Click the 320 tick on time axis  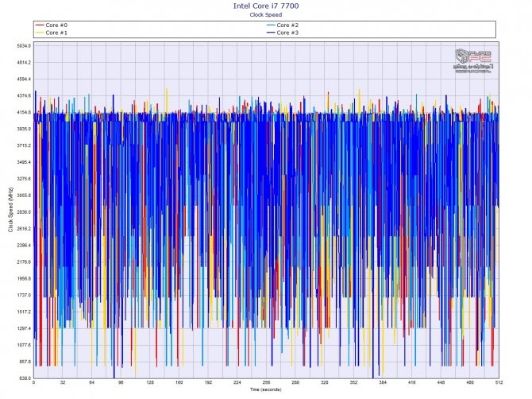point(324,382)
